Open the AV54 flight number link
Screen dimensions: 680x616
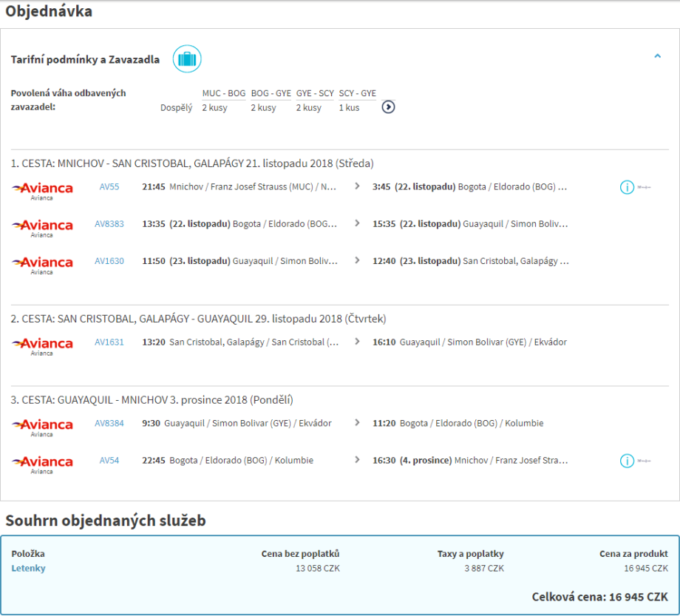pos(109,461)
